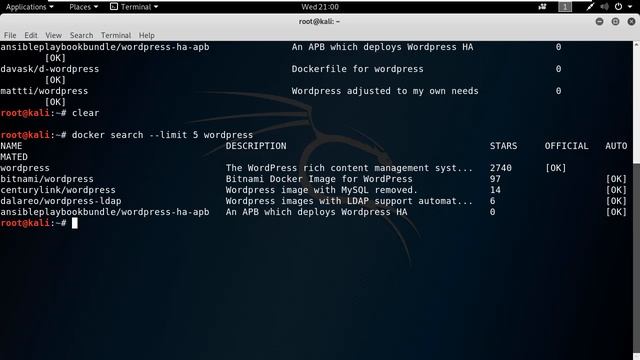The height and width of the screenshot is (360, 640).
Task: Click 'Wordpress adjusted to my own needs' text
Action: coord(385,91)
